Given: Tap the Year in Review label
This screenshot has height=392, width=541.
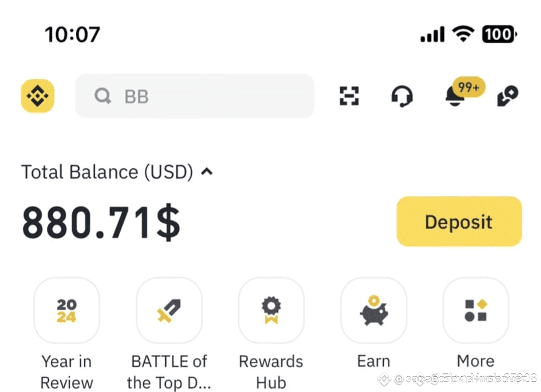Looking at the screenshot, I should tap(66, 371).
